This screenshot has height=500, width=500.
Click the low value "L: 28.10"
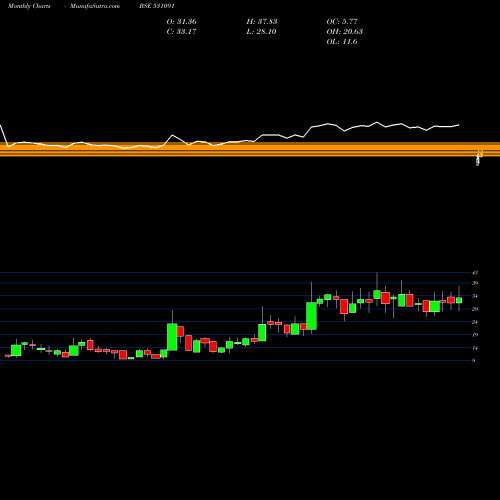(x=261, y=32)
